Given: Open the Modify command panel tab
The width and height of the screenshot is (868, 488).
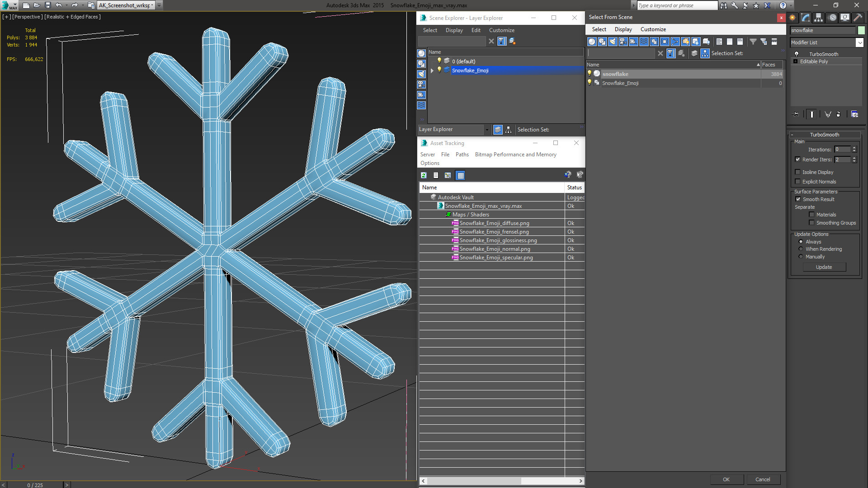Looking at the screenshot, I should point(806,18).
